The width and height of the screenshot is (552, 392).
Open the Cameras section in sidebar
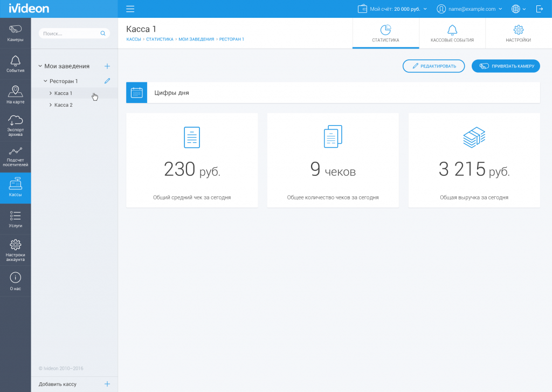click(16, 33)
